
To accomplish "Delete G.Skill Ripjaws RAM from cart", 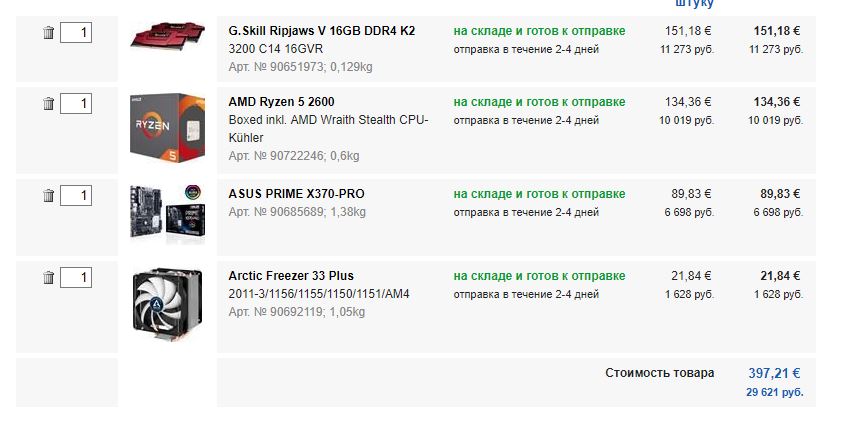I will click(48, 33).
